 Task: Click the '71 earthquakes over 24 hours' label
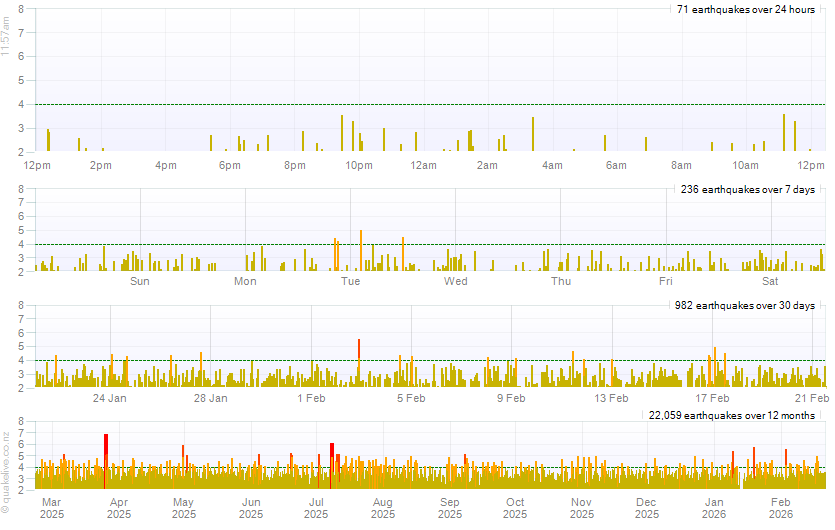click(x=746, y=9)
